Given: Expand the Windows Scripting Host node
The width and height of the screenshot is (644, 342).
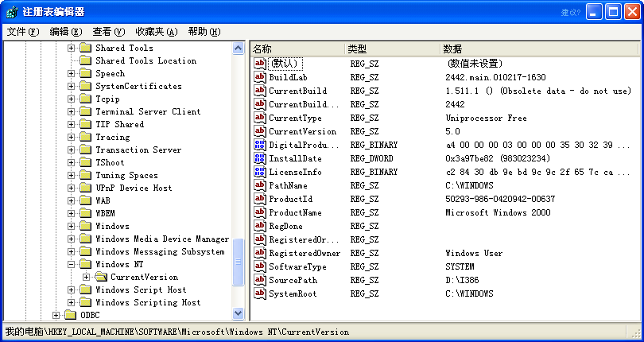Looking at the screenshot, I should 71,303.
